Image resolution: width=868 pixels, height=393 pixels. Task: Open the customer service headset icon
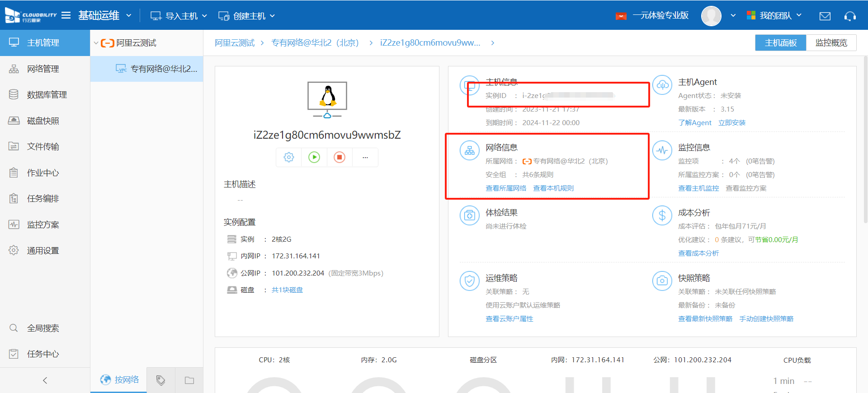click(x=850, y=16)
